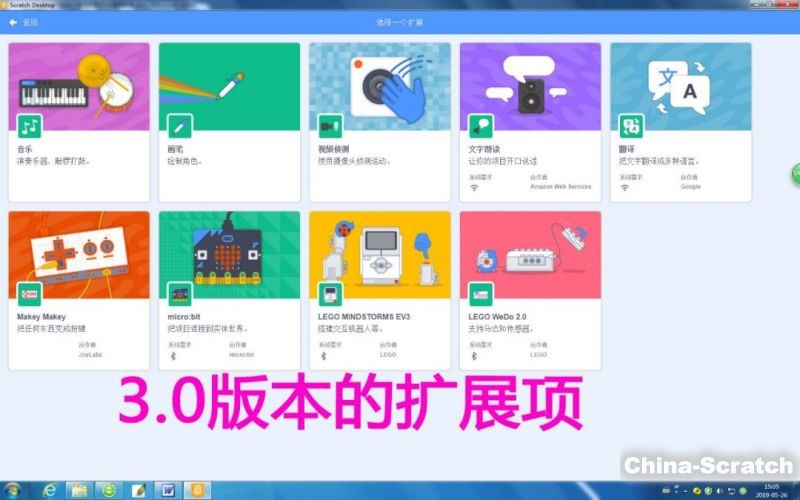Screen dimensions: 800x500
Task: Click the Bluetooth icon on LEGO WeDo card
Action: point(474,356)
